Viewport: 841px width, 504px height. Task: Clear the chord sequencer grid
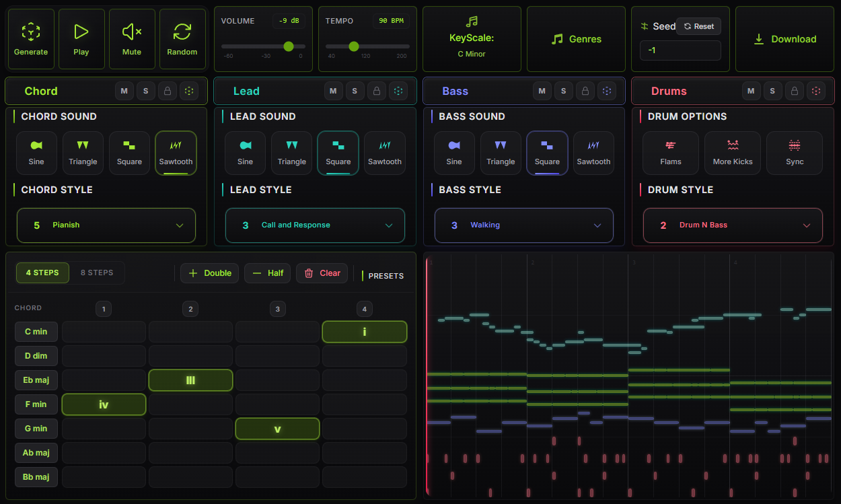pos(322,273)
